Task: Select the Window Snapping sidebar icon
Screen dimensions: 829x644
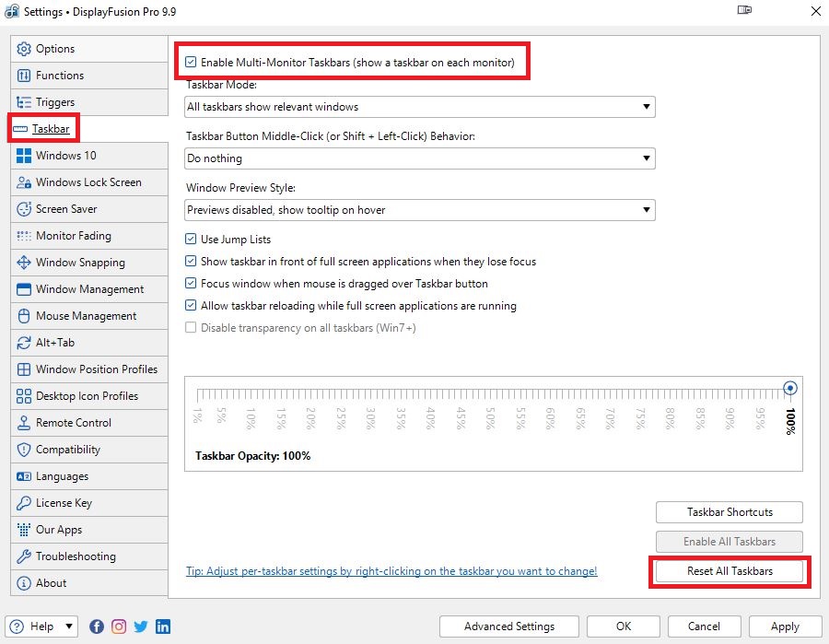Action: tap(24, 263)
